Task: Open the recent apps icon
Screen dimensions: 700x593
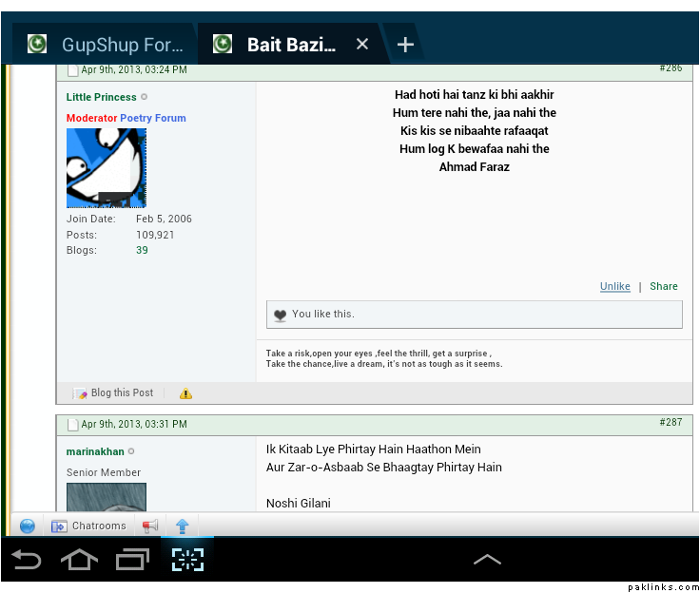Action: tap(132, 560)
